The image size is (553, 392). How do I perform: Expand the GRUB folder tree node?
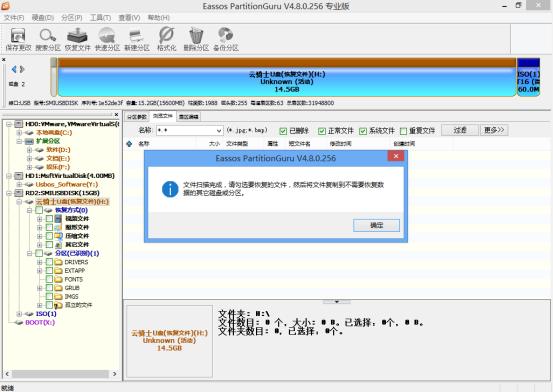tap(40, 288)
